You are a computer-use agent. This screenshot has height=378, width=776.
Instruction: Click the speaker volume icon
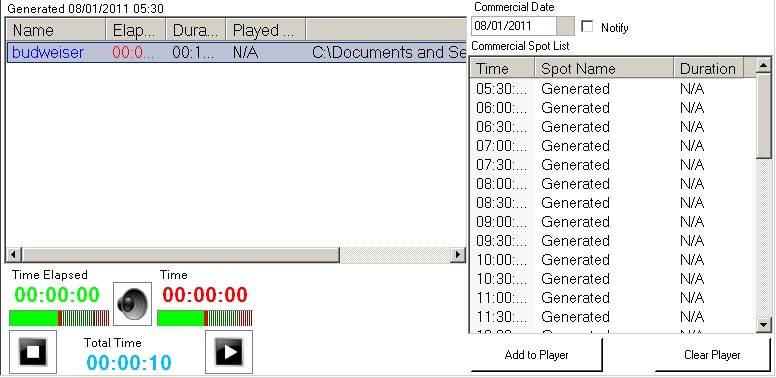tap(132, 304)
